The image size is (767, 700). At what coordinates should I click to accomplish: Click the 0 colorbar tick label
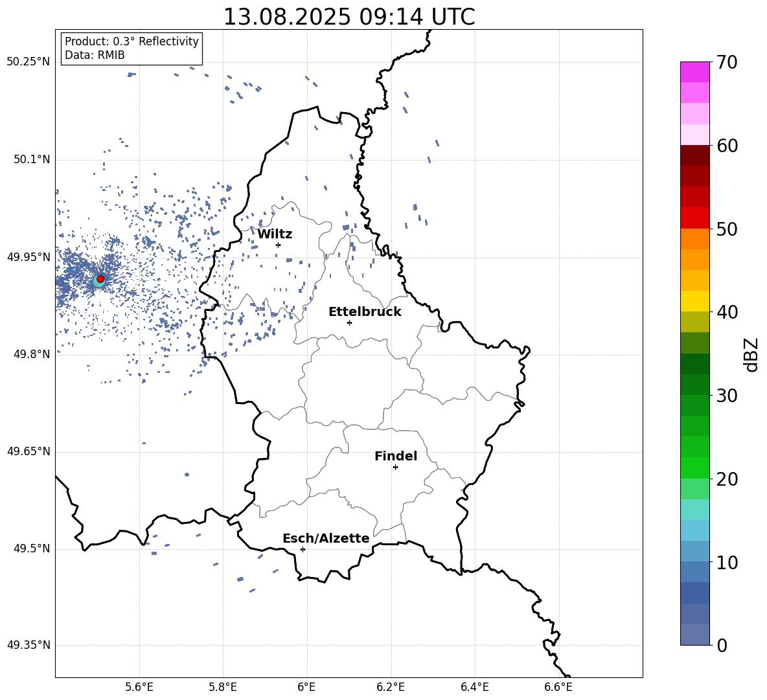tap(722, 645)
